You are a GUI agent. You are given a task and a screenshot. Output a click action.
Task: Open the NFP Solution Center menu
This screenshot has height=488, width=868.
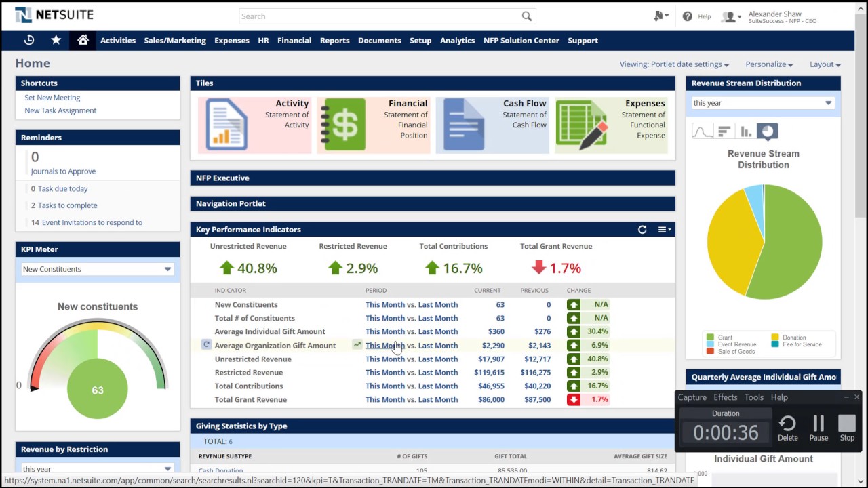pos(521,40)
